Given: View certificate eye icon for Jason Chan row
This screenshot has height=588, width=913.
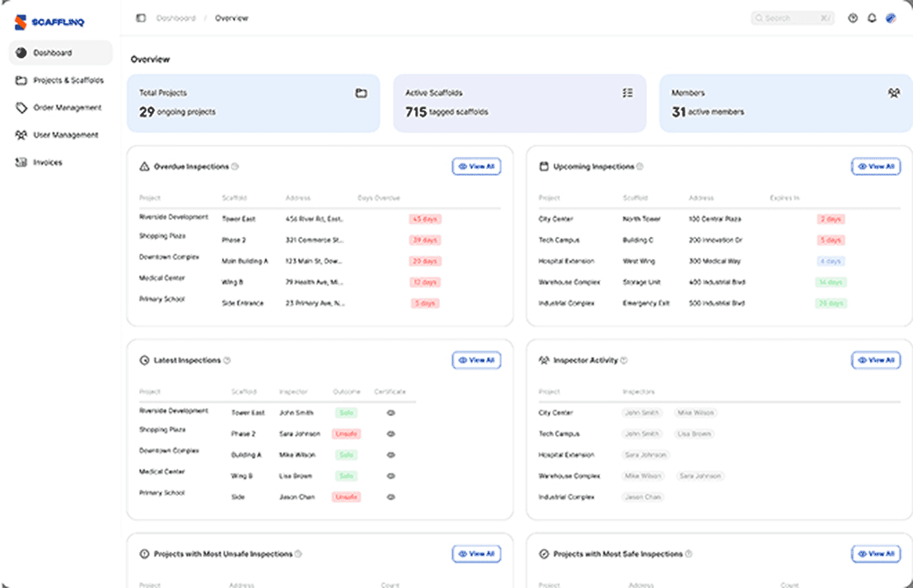Looking at the screenshot, I should [391, 497].
